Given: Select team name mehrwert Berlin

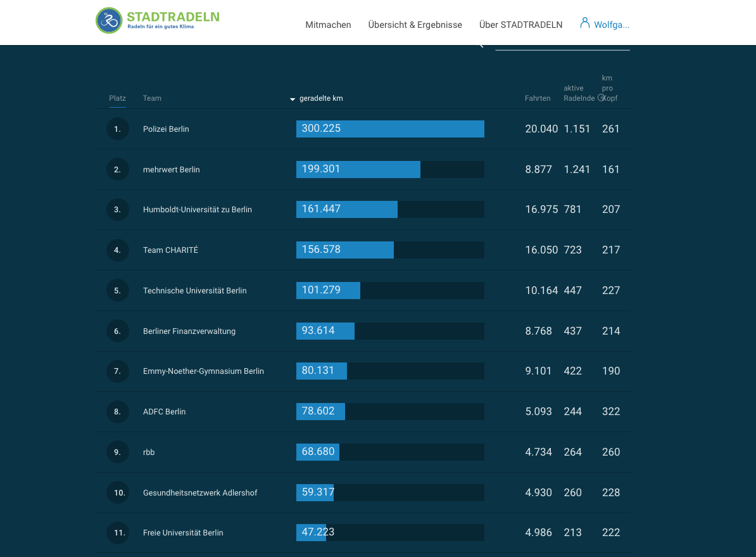Looking at the screenshot, I should tap(171, 169).
